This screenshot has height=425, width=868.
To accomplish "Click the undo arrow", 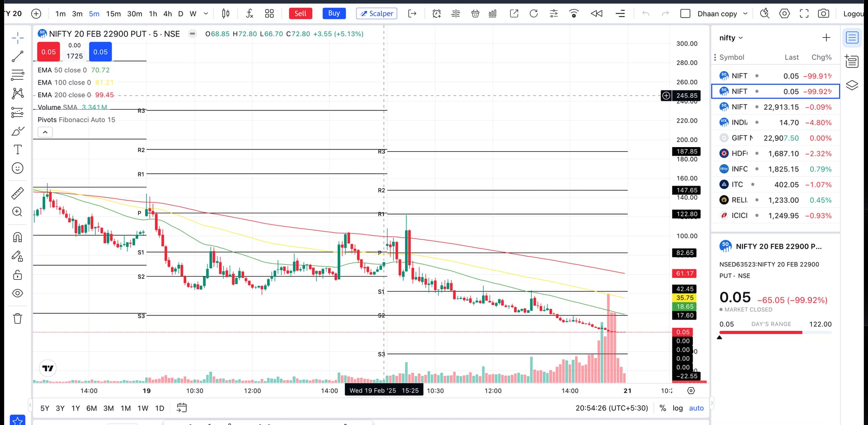I will point(646,14).
